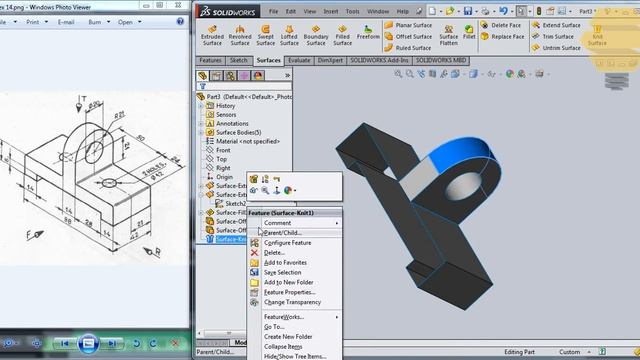Viewport: 640px width, 360px height.
Task: Pick the Boundary Surface tool
Action: pyautogui.click(x=316, y=35)
